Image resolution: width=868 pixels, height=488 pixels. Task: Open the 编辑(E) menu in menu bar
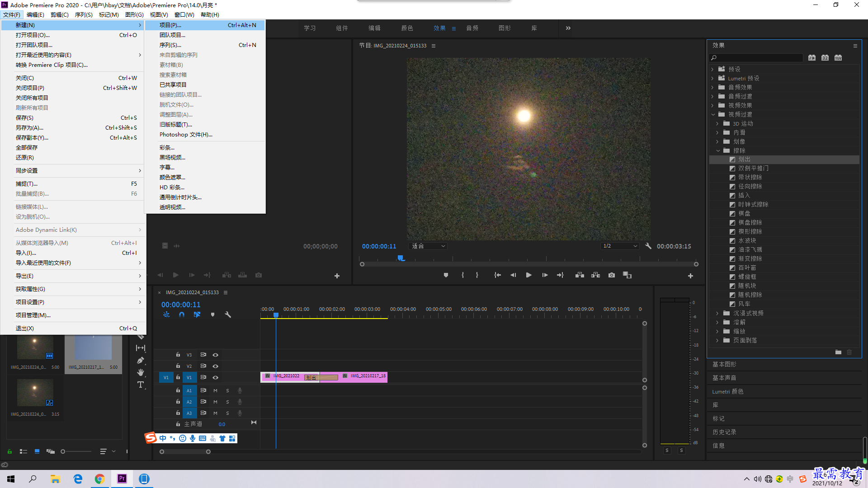(x=35, y=15)
